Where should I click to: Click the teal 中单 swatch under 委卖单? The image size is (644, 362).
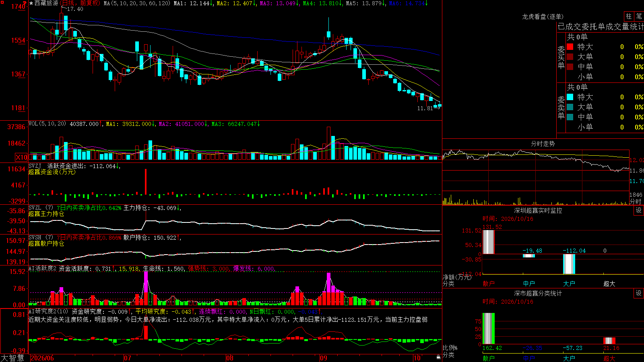coord(570,117)
